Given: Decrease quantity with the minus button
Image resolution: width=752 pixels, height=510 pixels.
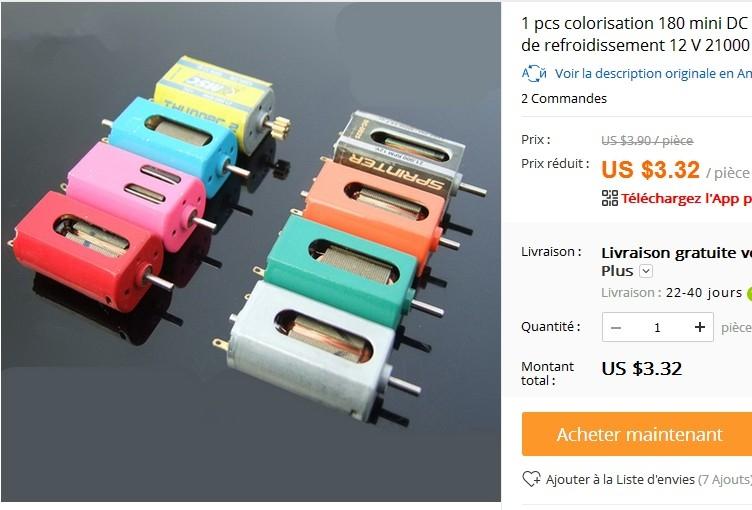Looking at the screenshot, I should [616, 328].
